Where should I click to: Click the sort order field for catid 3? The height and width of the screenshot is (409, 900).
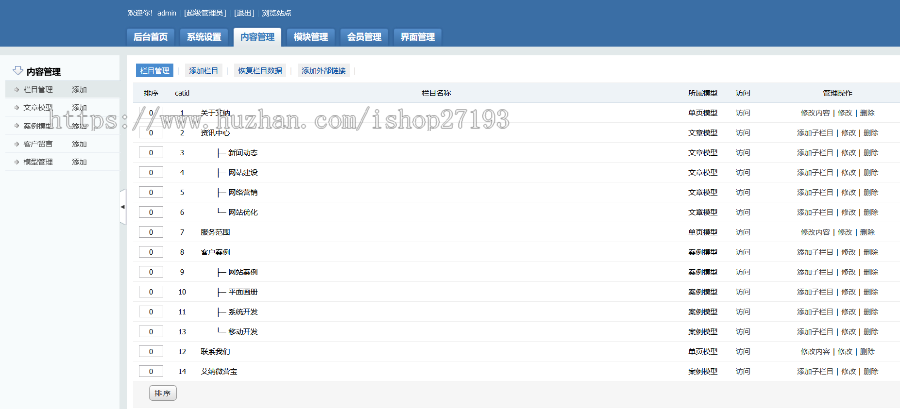click(x=151, y=153)
